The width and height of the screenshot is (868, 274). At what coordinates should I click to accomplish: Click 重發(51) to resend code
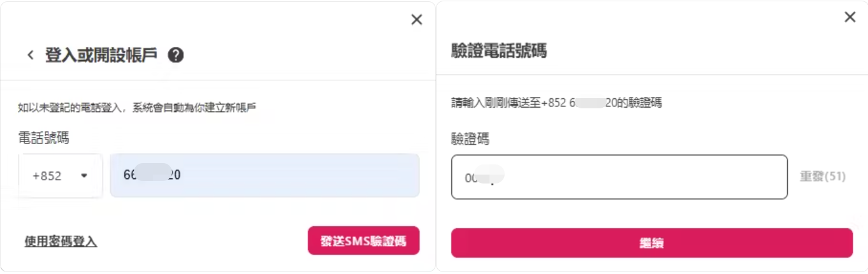pos(823,177)
